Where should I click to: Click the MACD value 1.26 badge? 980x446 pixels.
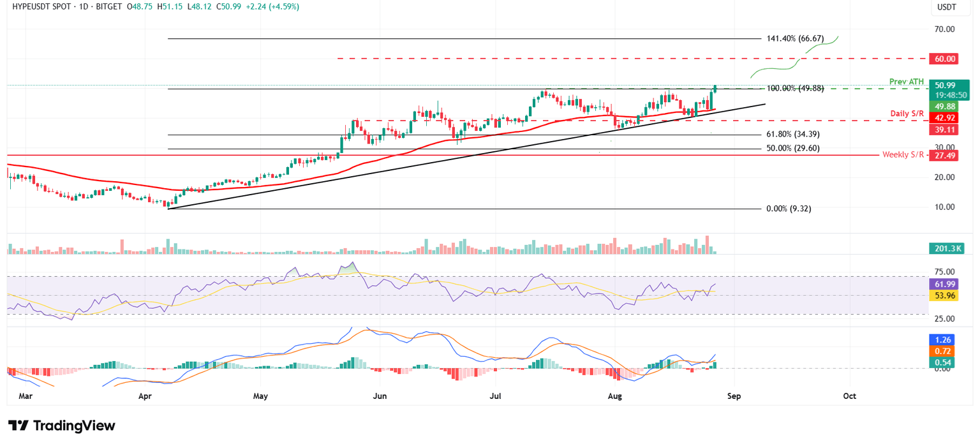tap(943, 340)
